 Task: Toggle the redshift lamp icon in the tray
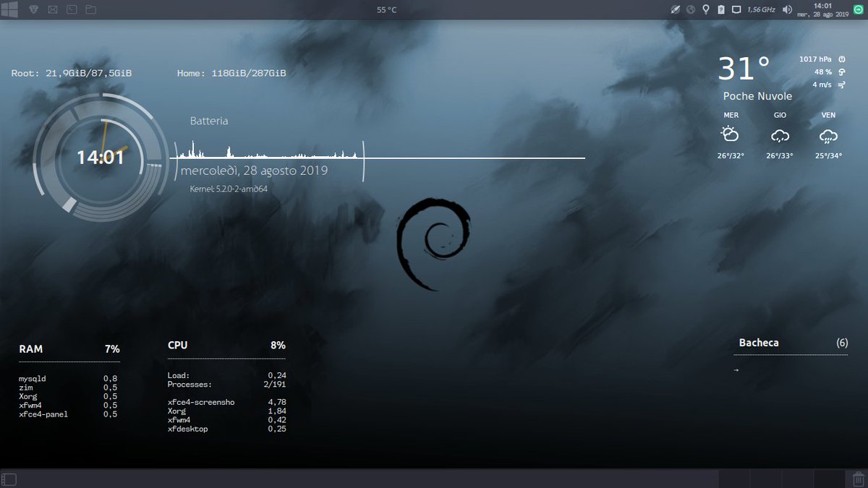click(x=706, y=9)
